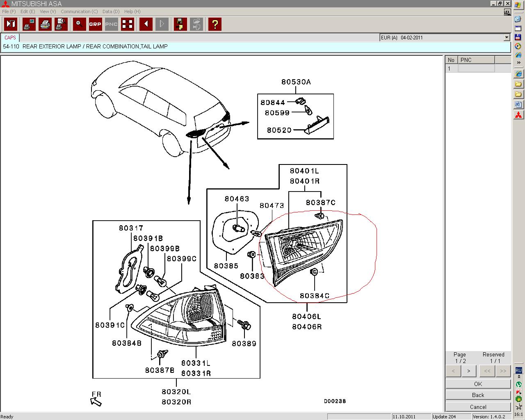Image resolution: width=525 pixels, height=420 pixels.
Task: Click the PNC input cell in row 1
Action: point(476,68)
